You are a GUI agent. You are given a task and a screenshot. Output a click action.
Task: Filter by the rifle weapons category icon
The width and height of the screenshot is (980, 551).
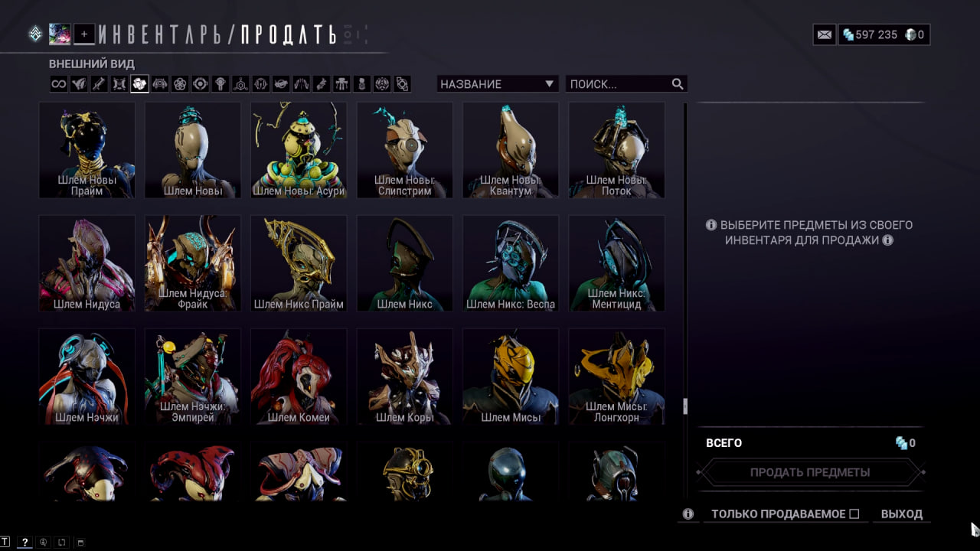coord(99,84)
